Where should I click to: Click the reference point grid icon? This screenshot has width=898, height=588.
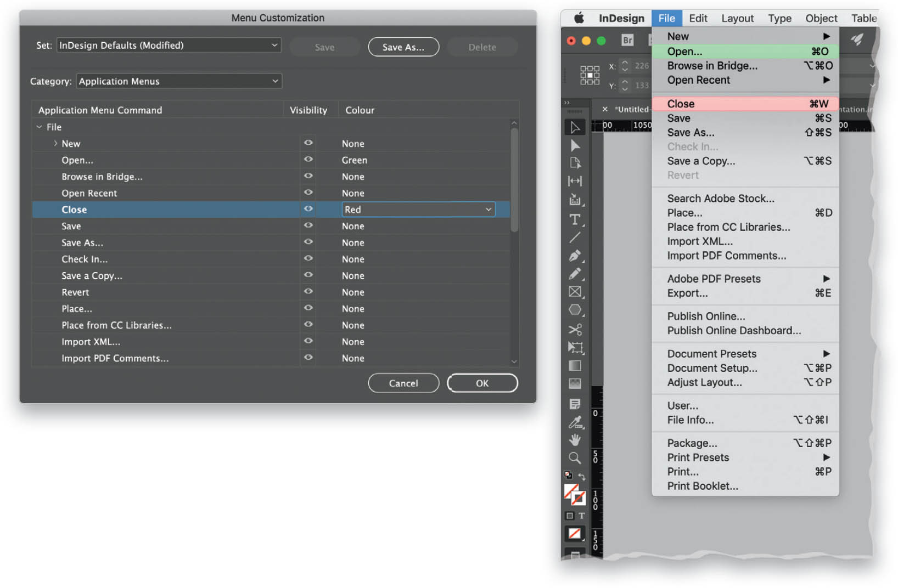click(590, 75)
